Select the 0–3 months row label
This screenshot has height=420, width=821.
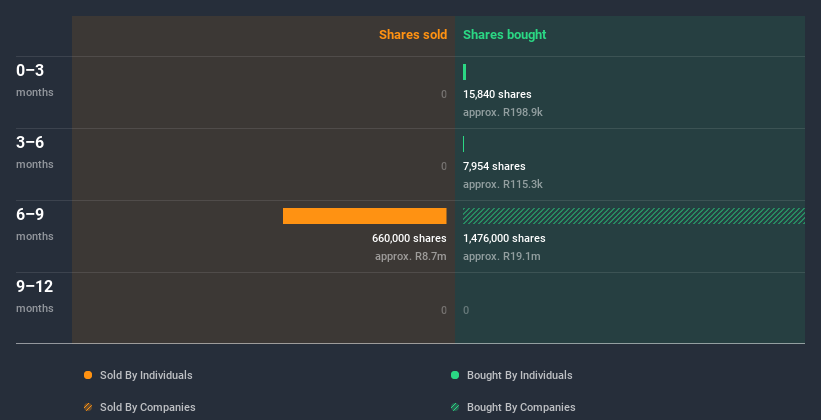pyautogui.click(x=35, y=80)
